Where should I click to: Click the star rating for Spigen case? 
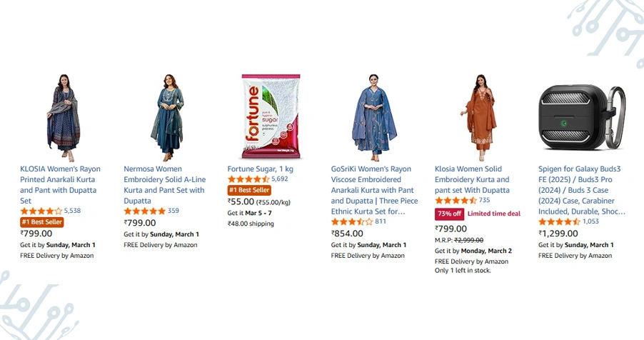tap(559, 222)
